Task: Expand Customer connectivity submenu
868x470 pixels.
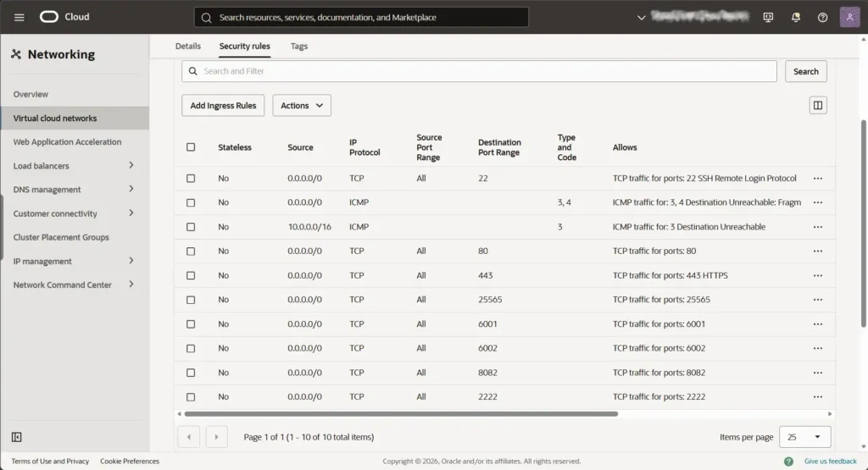Action: click(131, 213)
